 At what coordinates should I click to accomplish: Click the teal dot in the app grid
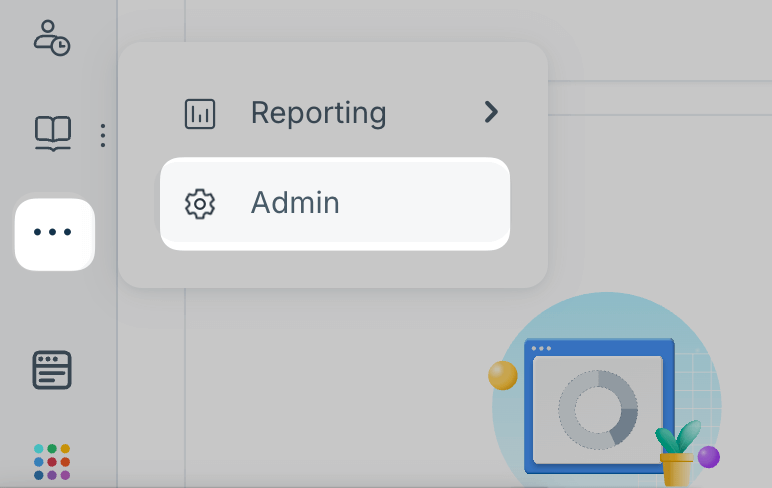pos(38,449)
